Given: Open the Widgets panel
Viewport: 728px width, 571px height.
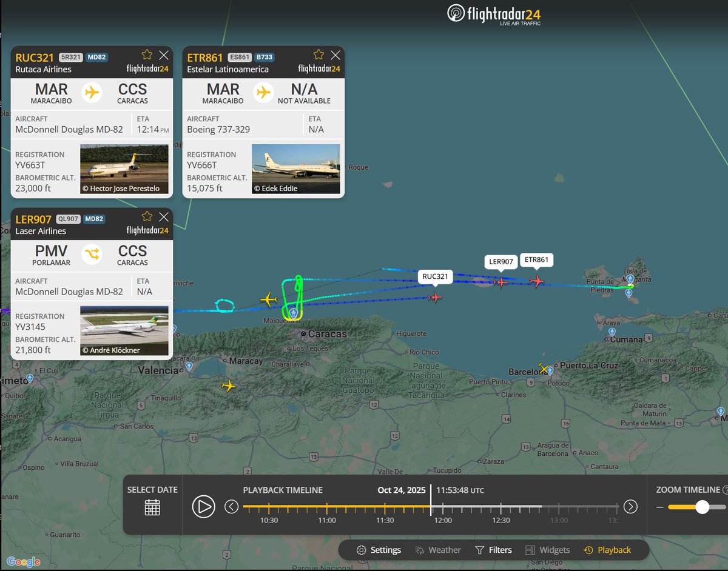Looking at the screenshot, I should pyautogui.click(x=548, y=550).
